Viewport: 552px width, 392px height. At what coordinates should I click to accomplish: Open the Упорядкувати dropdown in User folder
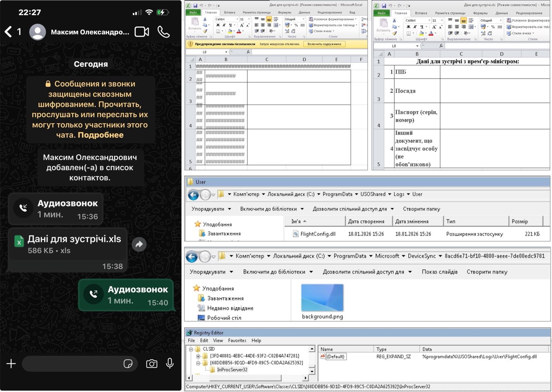pyautogui.click(x=211, y=209)
